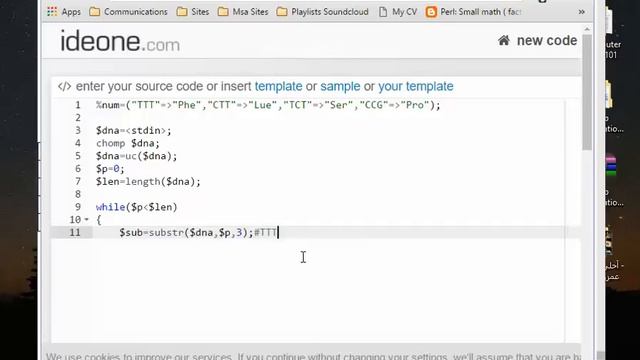Click the page vertical scrollbar thumb
Image resolution: width=640 pixels, height=360 pixels.
[x=587, y=92]
